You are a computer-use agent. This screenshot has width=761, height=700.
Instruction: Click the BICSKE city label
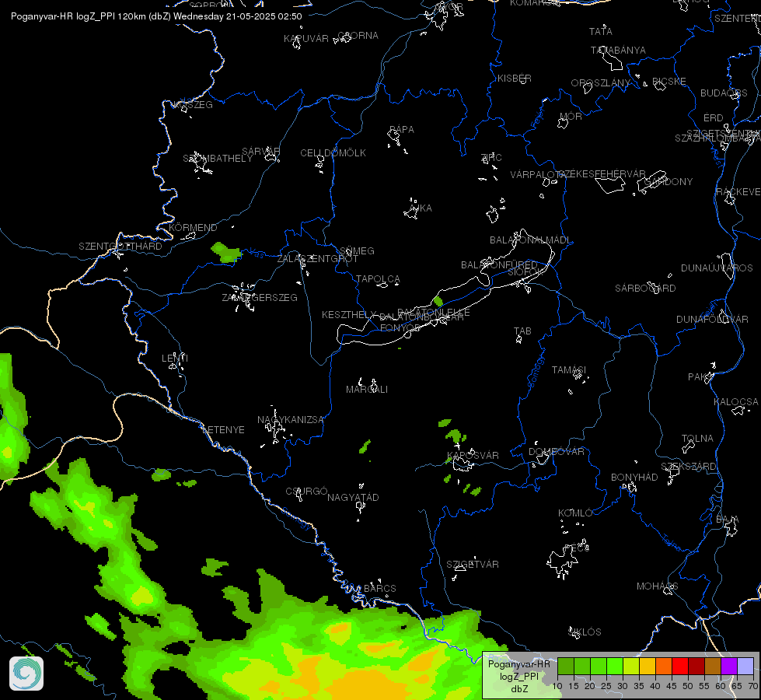click(668, 82)
